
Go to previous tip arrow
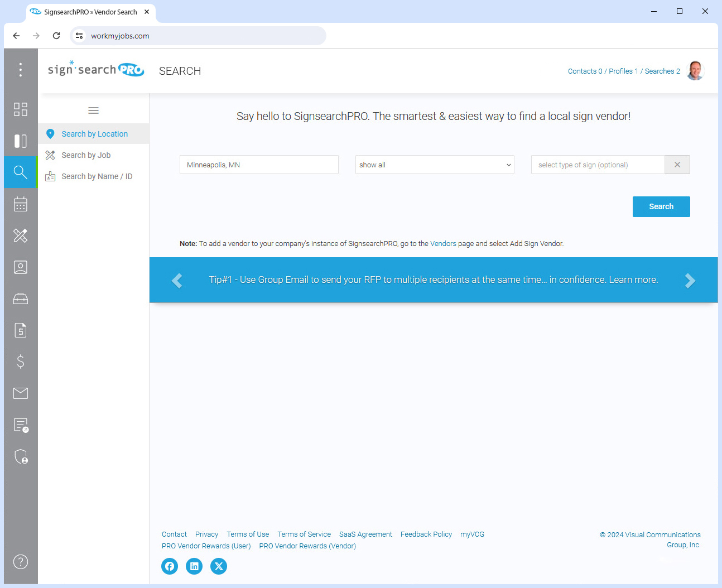pyautogui.click(x=177, y=280)
